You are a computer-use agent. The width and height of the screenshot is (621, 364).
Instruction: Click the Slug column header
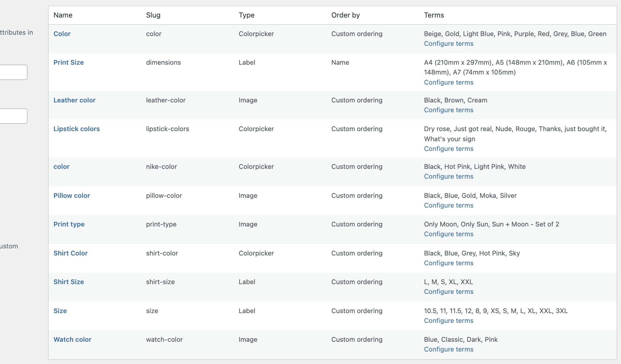click(153, 15)
